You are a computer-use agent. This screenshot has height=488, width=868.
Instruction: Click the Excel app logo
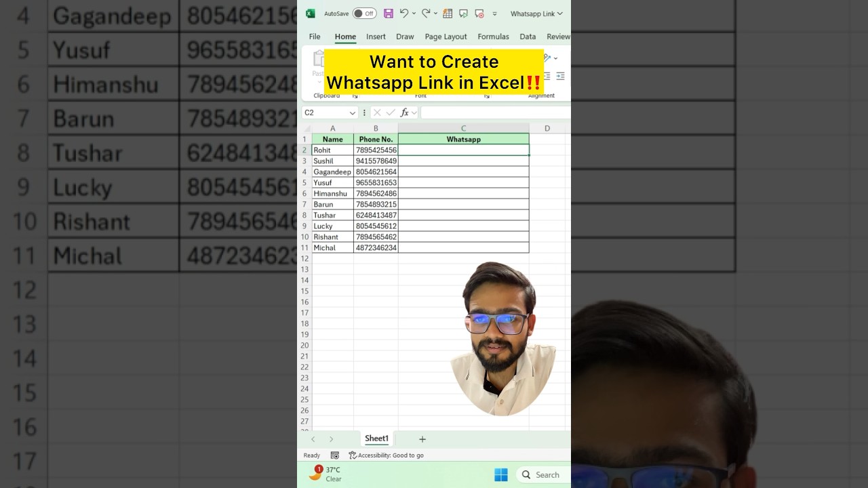[x=311, y=14]
